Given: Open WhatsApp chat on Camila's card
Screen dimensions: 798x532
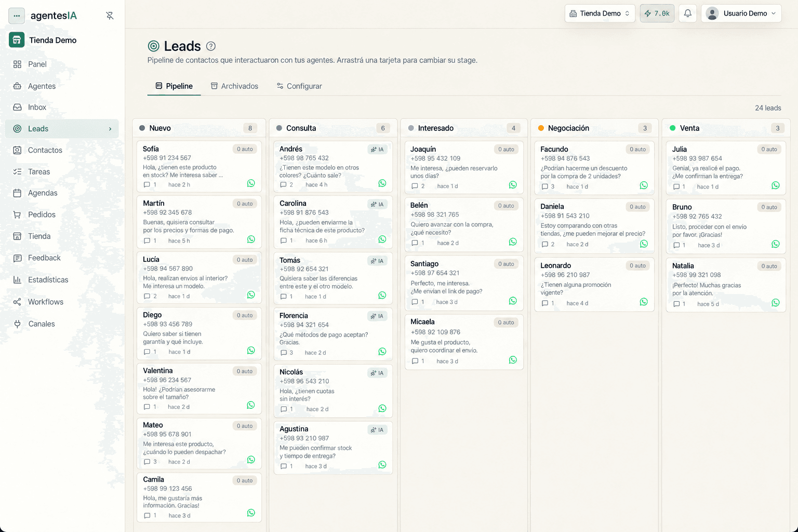Looking at the screenshot, I should tap(251, 513).
